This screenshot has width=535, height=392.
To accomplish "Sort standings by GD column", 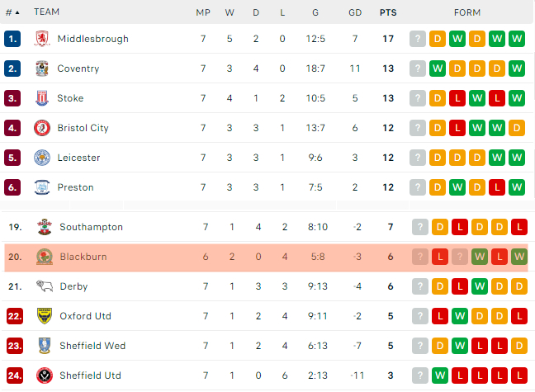I will (x=356, y=12).
